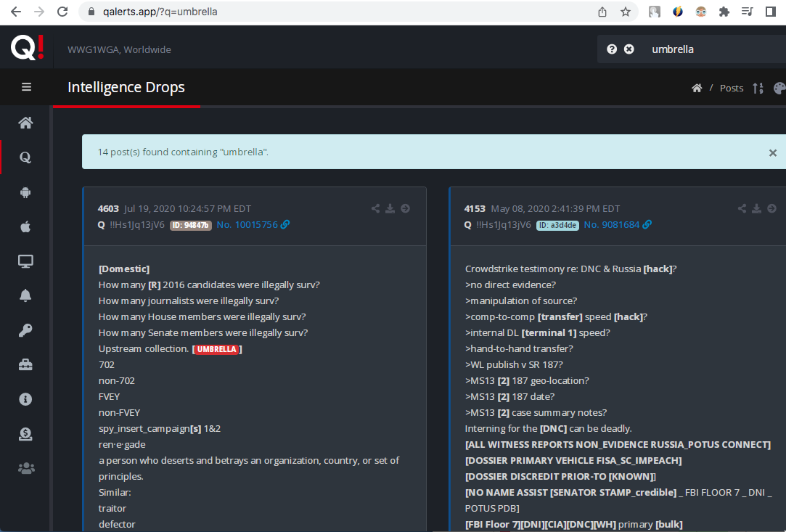Toggle post sort order icon
This screenshot has width=786, height=532.
[x=758, y=89]
